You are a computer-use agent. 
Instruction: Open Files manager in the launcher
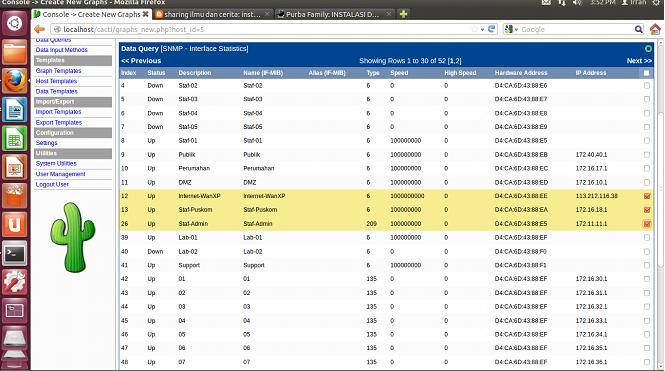click(14, 51)
